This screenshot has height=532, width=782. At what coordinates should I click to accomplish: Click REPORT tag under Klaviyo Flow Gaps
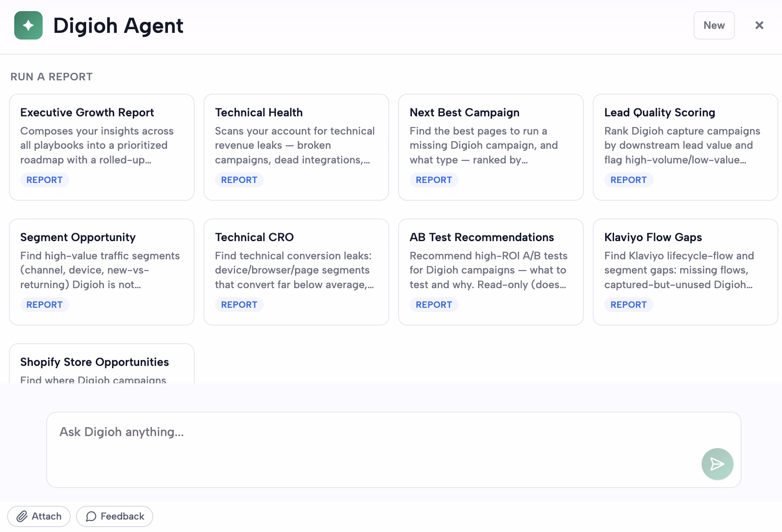[x=628, y=305]
